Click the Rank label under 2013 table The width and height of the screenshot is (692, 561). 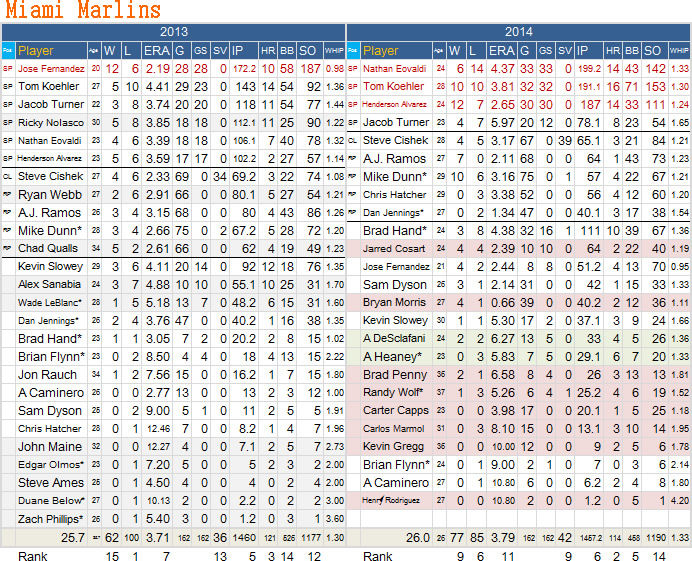click(x=33, y=556)
